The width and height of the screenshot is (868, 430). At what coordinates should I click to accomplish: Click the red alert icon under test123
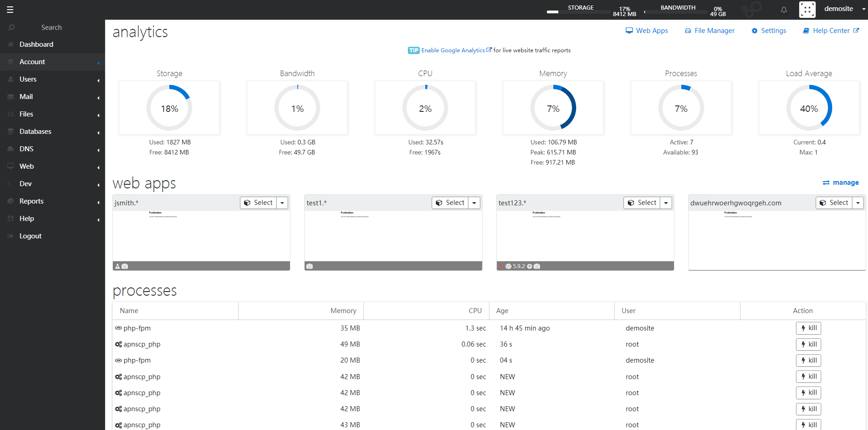click(502, 266)
